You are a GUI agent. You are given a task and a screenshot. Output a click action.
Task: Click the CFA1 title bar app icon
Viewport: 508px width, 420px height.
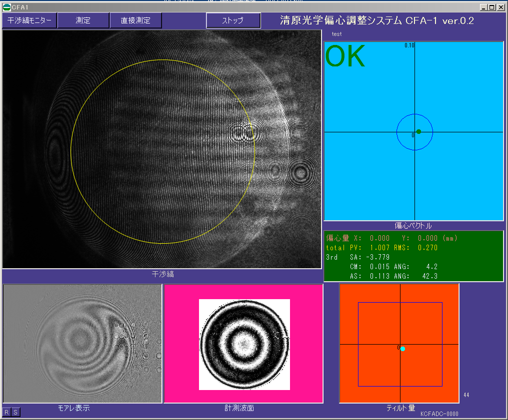(x=6, y=7)
